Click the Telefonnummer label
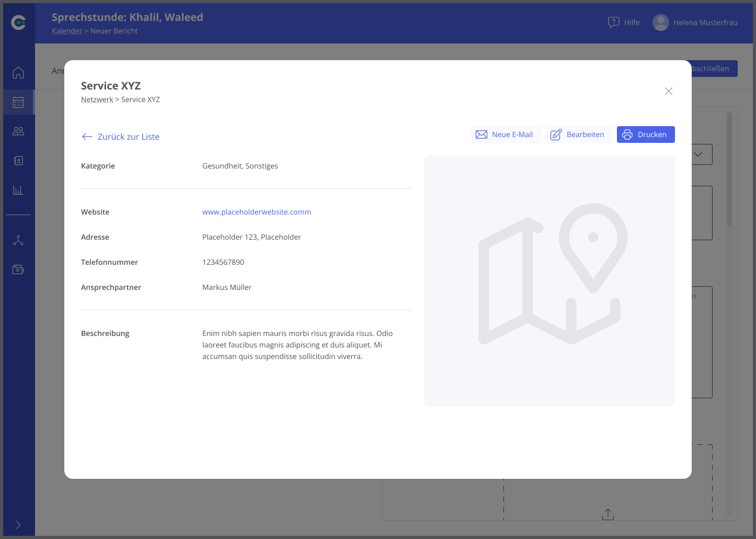Image resolution: width=756 pixels, height=539 pixels. click(x=109, y=262)
